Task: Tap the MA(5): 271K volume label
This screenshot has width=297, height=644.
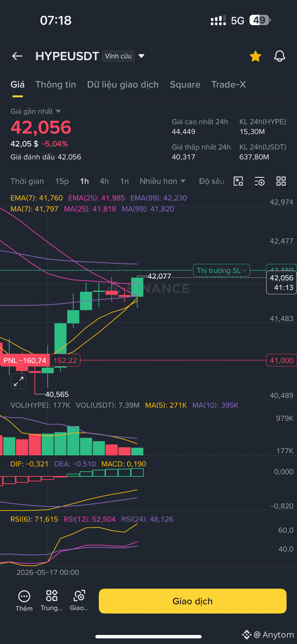Action: (166, 405)
